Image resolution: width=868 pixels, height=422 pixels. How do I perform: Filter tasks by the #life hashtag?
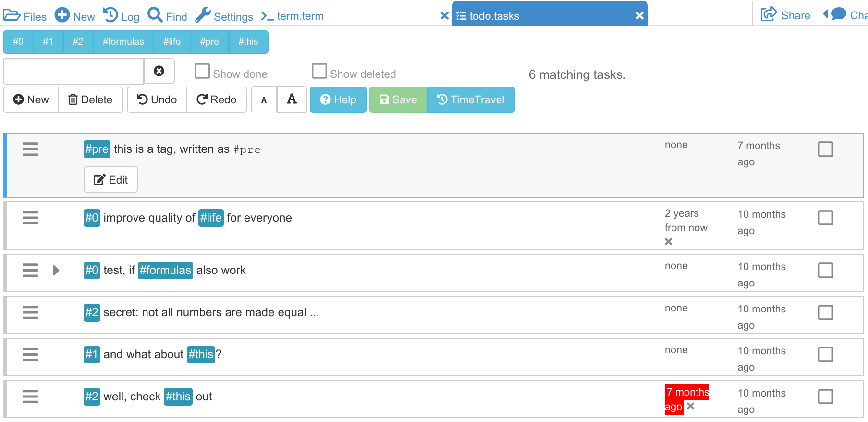[x=171, y=42]
